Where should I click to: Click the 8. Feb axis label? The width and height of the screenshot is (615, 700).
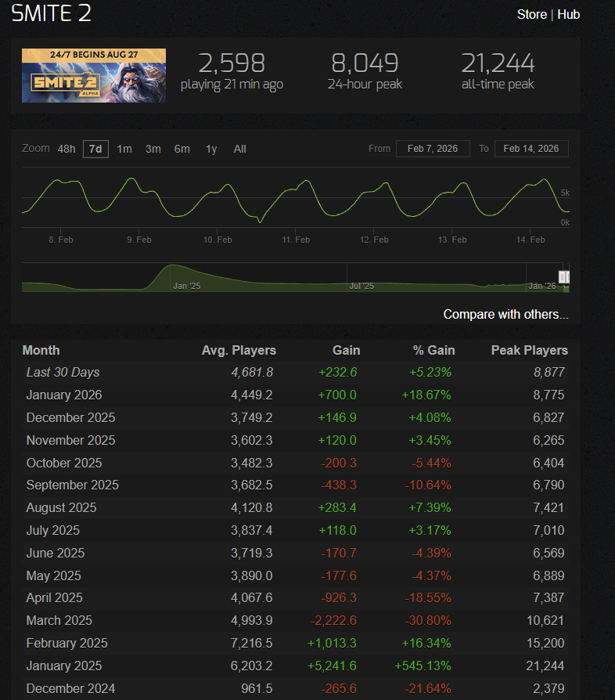(x=61, y=240)
